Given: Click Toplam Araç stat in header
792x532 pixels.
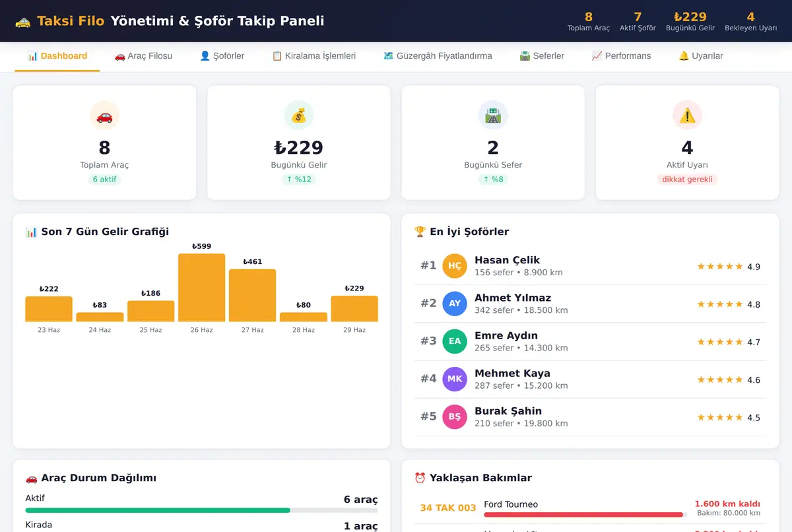Looking at the screenshot, I should coord(589,21).
